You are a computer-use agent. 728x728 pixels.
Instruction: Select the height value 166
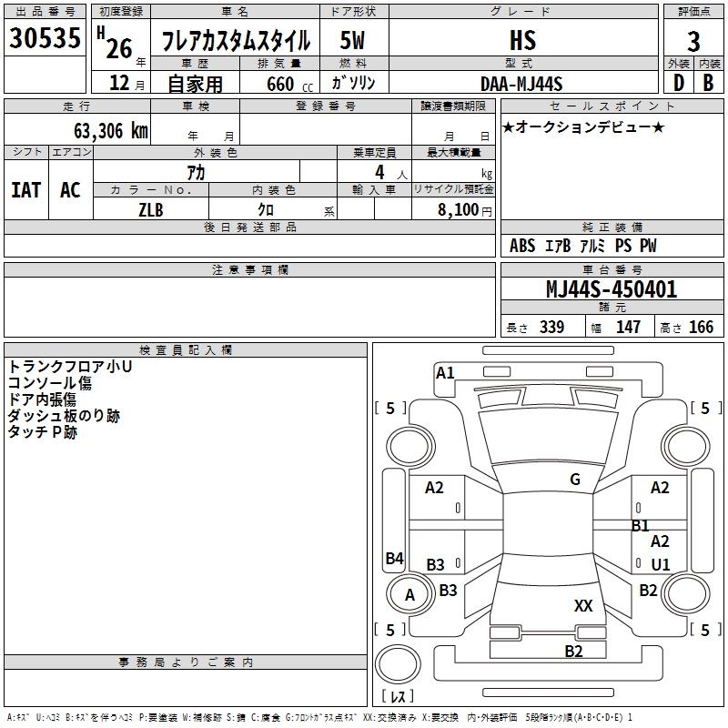pyautogui.click(x=701, y=327)
